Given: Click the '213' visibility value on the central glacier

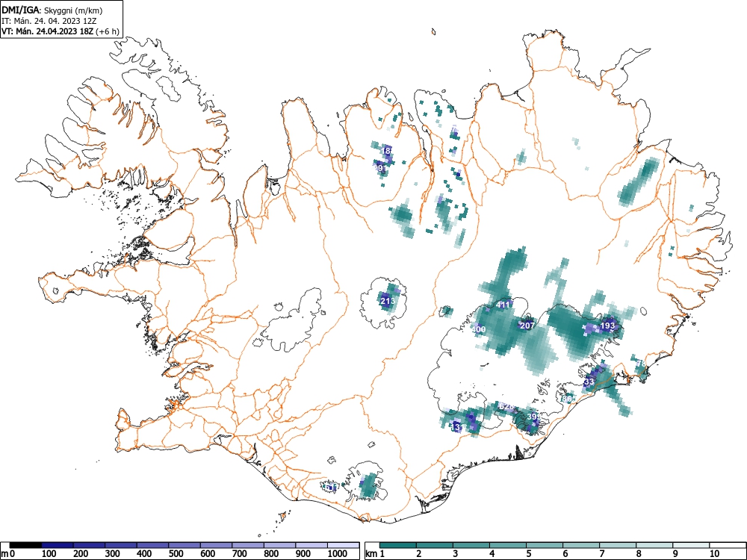Looking at the screenshot, I should [387, 301].
